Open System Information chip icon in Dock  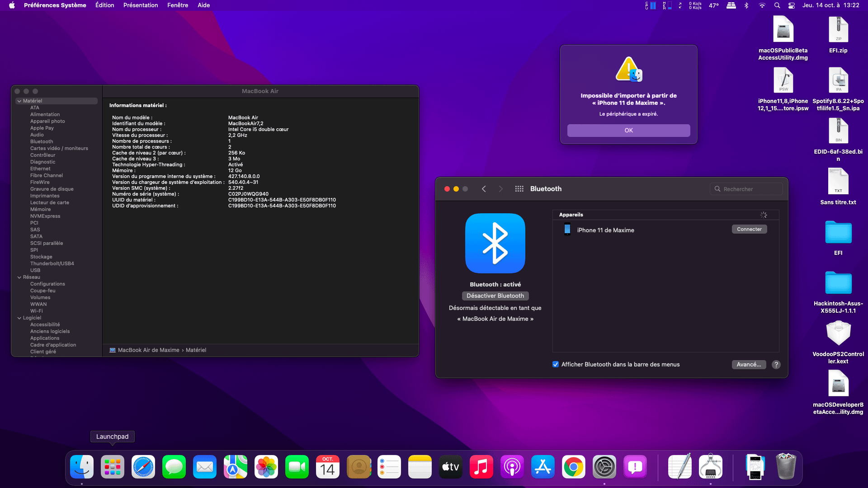coord(710,467)
